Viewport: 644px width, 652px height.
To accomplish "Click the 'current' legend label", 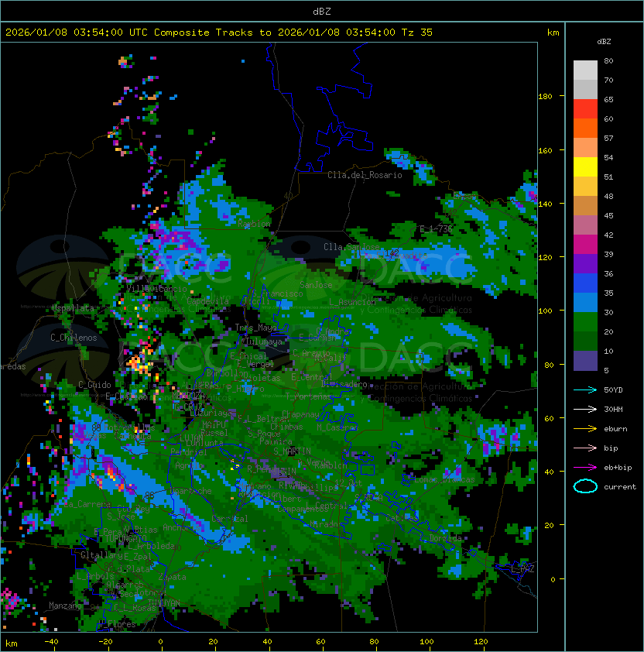I will pos(620,487).
